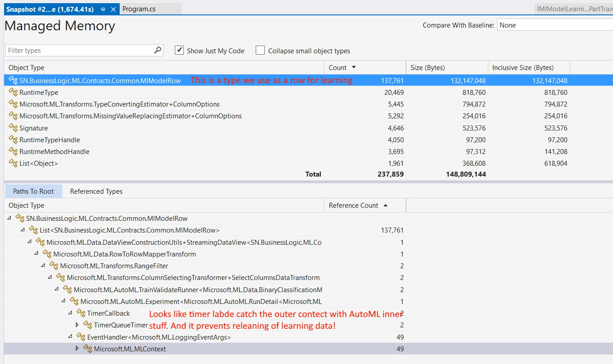Click the type icon beside MIModelRow in top grid
The image size is (613, 364).
(x=13, y=80)
